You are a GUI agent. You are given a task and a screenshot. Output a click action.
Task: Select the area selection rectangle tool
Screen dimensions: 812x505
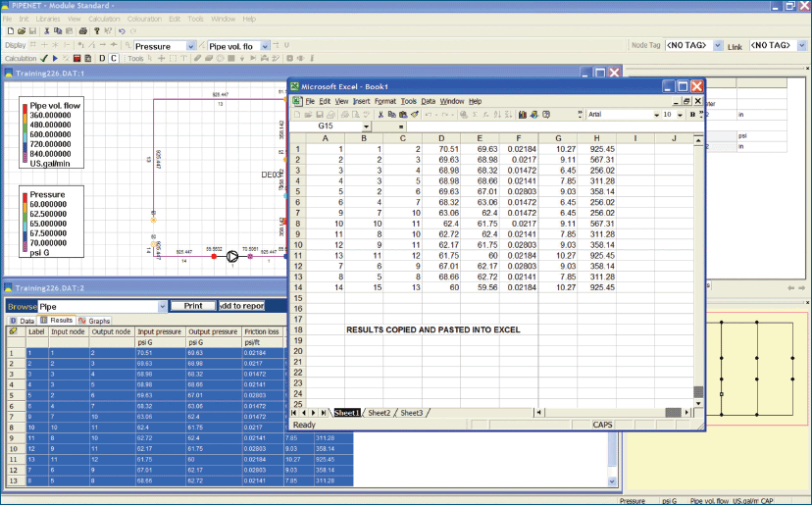pos(173,59)
